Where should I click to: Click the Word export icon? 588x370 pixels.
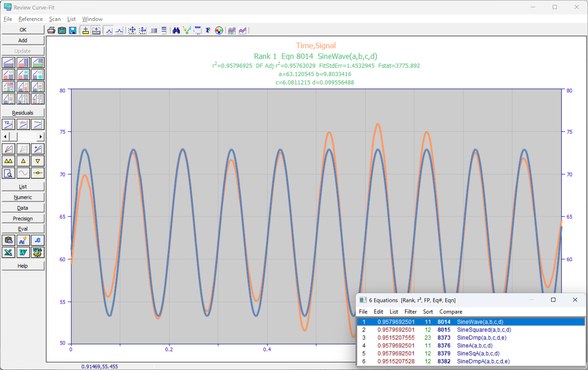coord(23,252)
